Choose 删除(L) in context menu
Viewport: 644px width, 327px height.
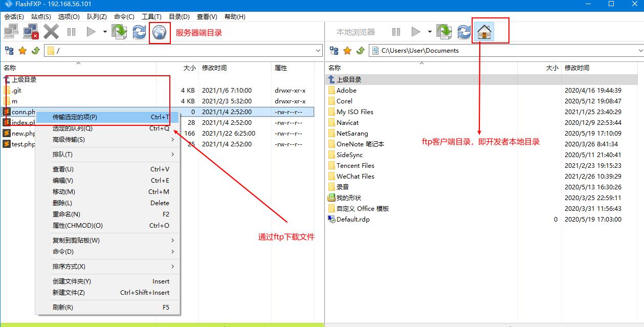point(107,203)
